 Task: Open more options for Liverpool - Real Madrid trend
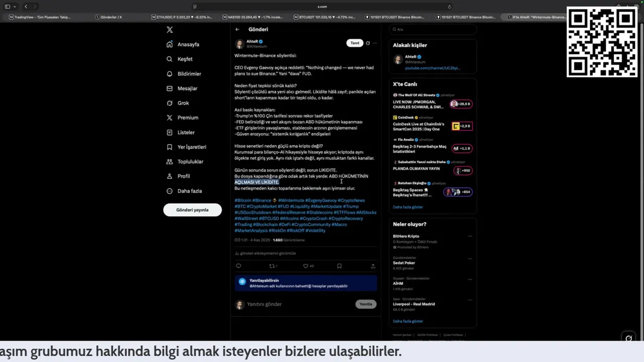[x=470, y=300]
